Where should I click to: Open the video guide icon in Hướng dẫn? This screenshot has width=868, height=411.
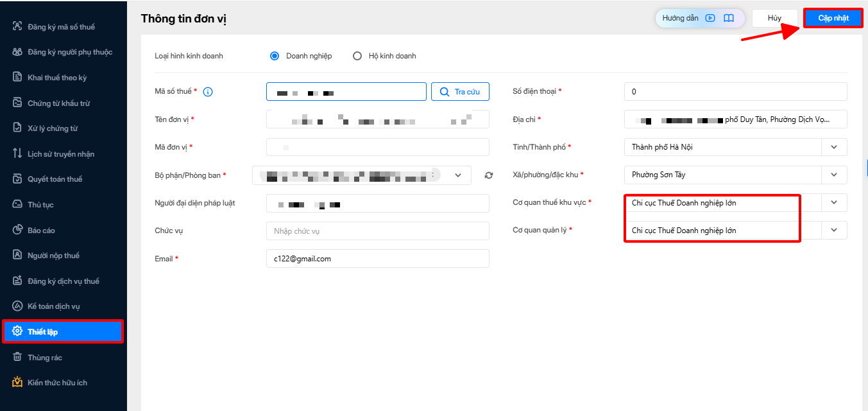(x=710, y=18)
